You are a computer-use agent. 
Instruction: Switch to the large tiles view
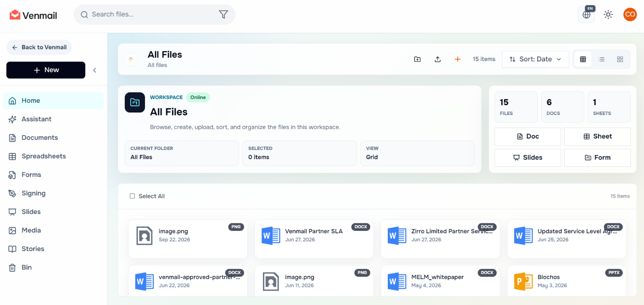620,59
